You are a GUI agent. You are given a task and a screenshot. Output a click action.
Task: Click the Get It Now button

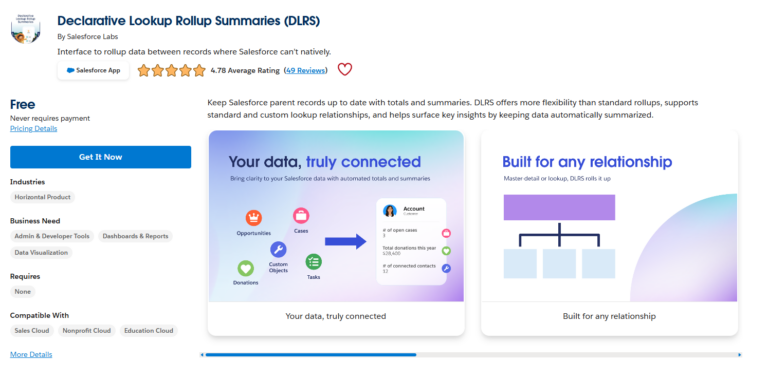pyautogui.click(x=100, y=157)
